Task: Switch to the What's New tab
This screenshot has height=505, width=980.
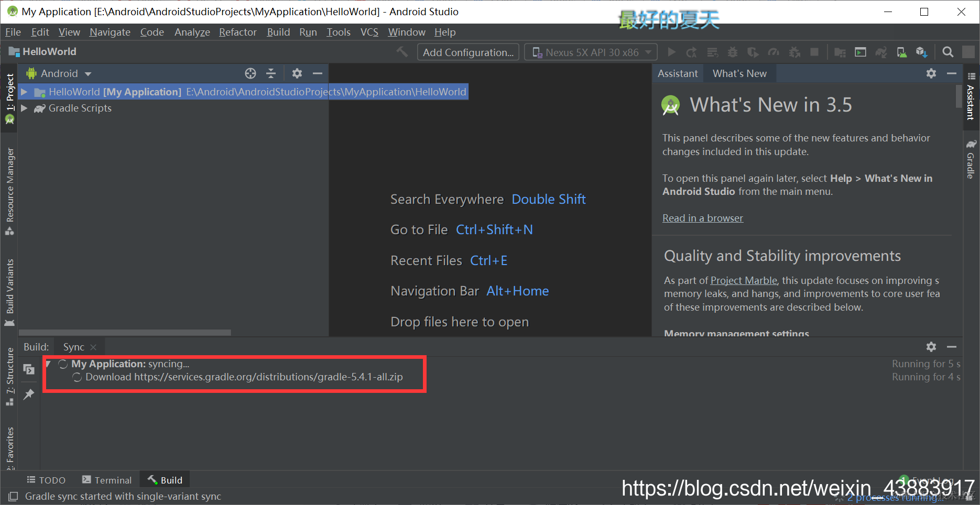Action: tap(739, 73)
